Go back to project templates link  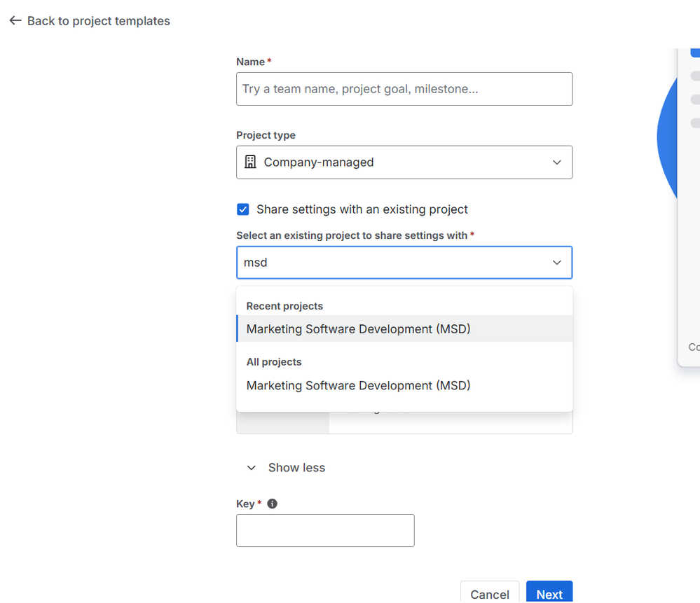(x=98, y=21)
